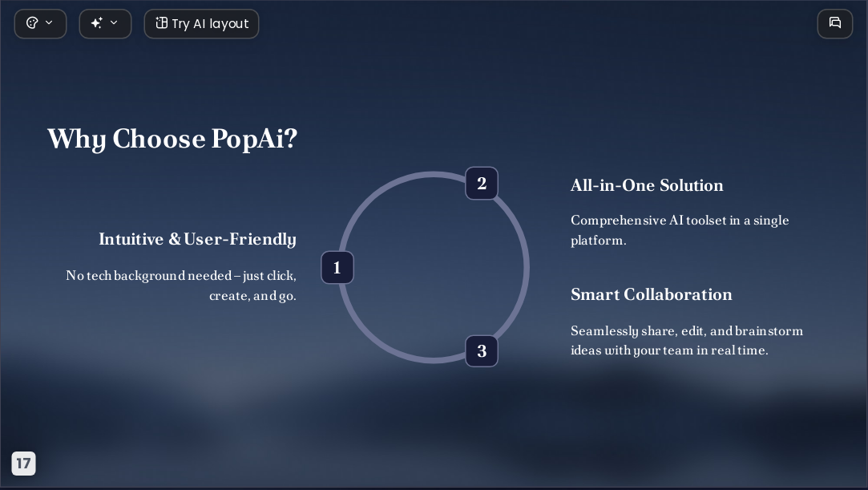The height and width of the screenshot is (490, 868).
Task: Select the title 'Why Choose PopAi?'
Action: [172, 139]
